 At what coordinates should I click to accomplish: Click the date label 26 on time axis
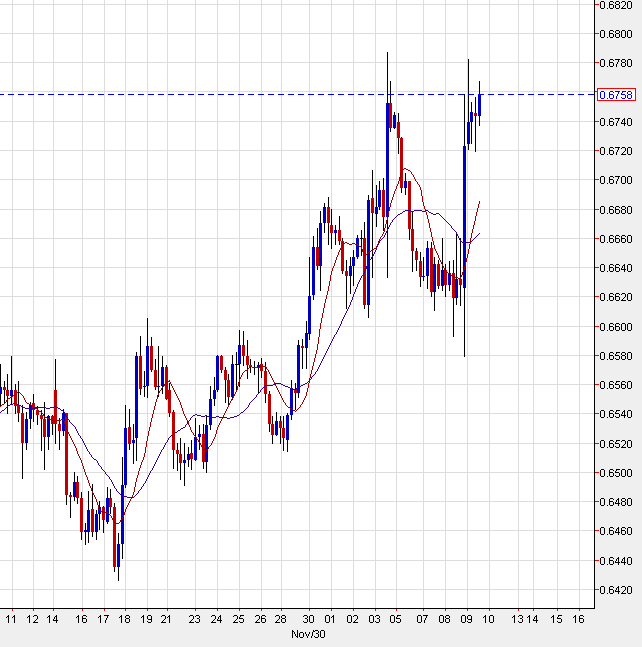[260, 619]
